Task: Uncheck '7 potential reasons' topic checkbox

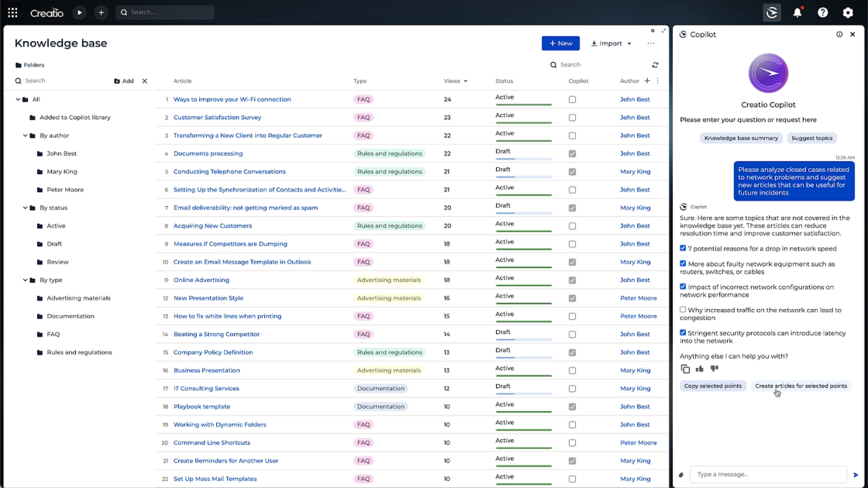Action: (683, 249)
